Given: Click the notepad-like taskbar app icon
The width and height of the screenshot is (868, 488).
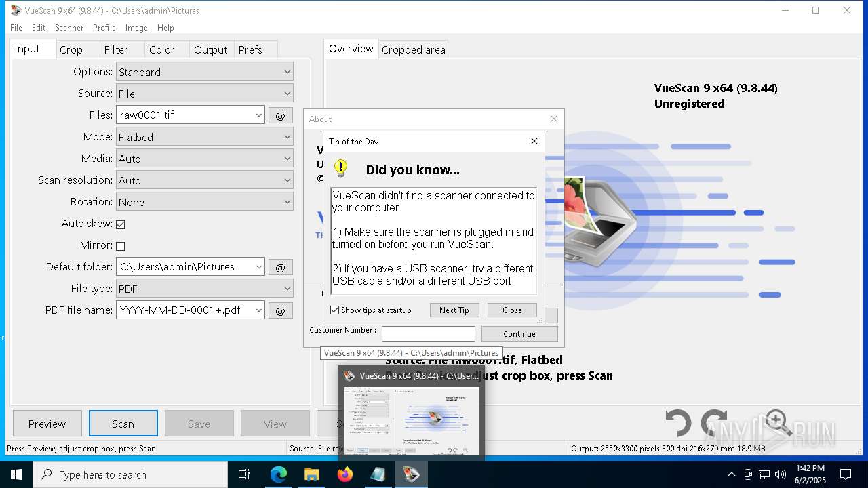Looking at the screenshot, I should [x=378, y=474].
